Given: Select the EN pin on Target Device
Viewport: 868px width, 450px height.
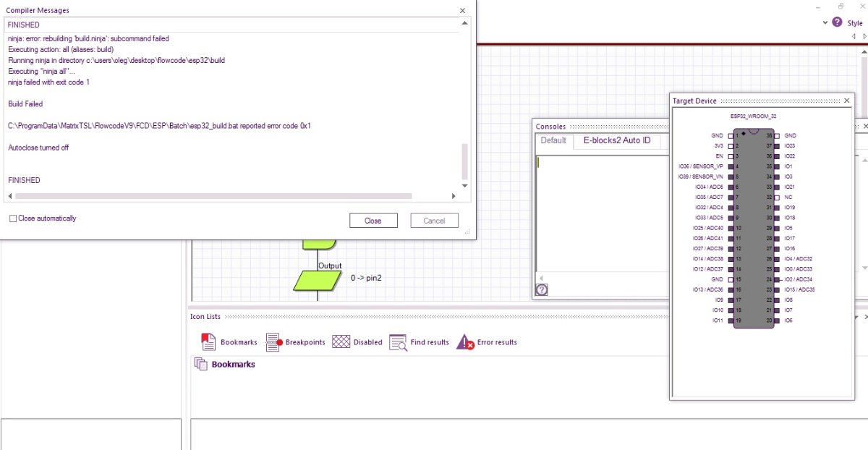Looking at the screenshot, I should (x=730, y=156).
